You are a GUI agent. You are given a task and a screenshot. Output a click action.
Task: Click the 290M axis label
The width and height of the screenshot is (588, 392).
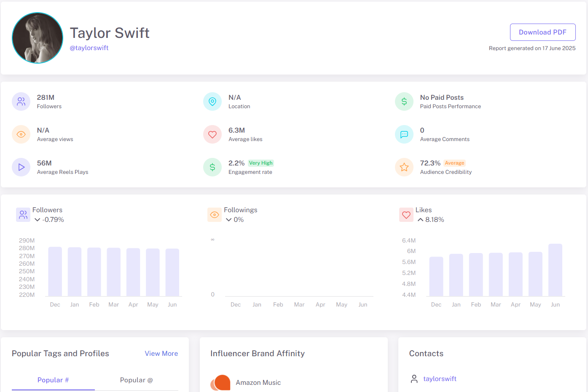click(27, 241)
